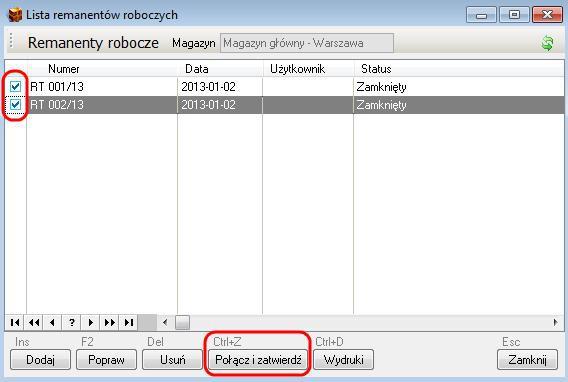Minimize the Lista remanentów roboczych window
Image resolution: width=568 pixels, height=382 pixels.
(481, 15)
